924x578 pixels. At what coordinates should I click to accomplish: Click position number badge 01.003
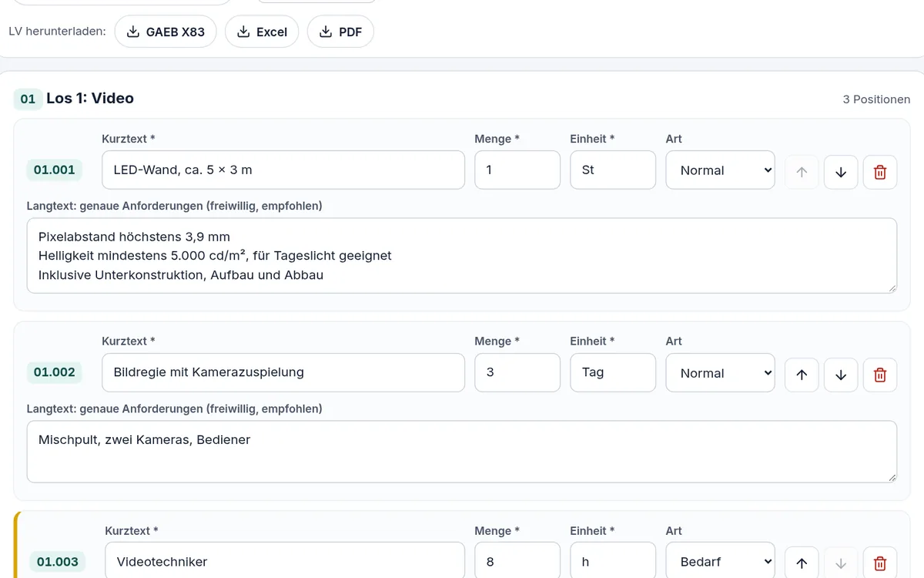(x=58, y=562)
